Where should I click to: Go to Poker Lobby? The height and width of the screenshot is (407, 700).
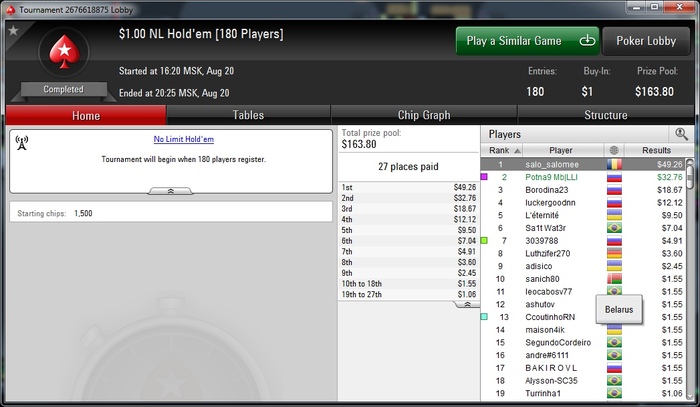[646, 41]
